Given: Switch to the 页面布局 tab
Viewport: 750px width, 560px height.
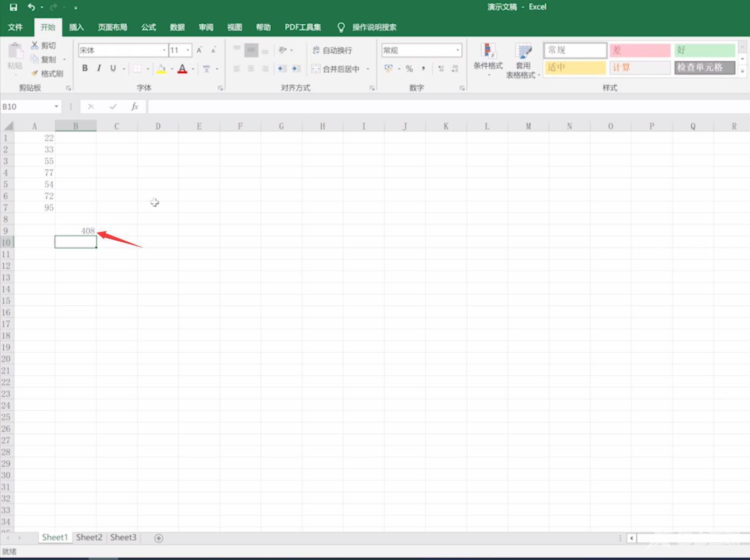Looking at the screenshot, I should tap(113, 27).
